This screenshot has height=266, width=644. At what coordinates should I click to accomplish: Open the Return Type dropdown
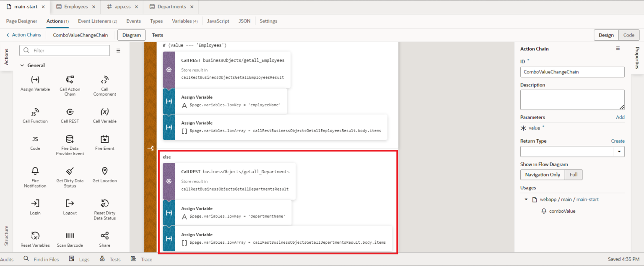(x=620, y=151)
